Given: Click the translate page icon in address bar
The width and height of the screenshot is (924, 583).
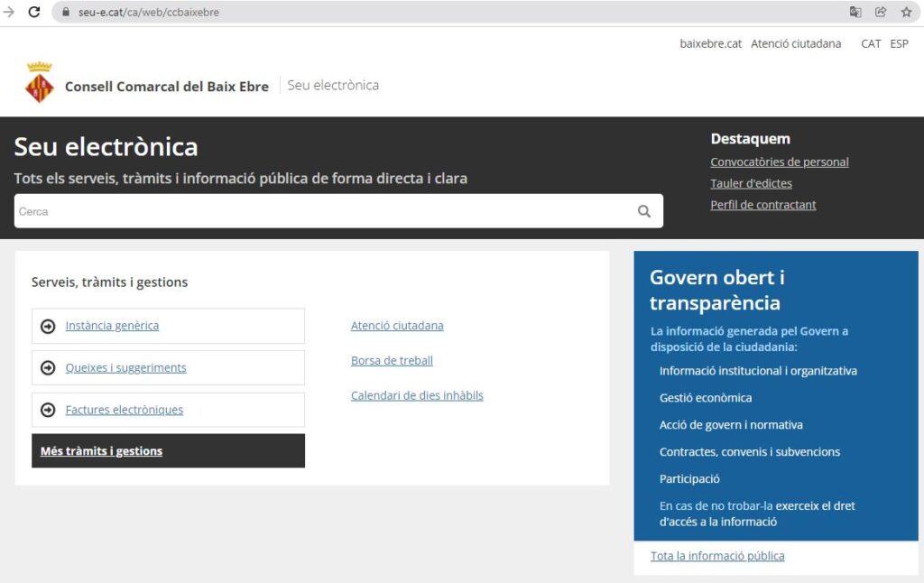Looking at the screenshot, I should (x=855, y=12).
